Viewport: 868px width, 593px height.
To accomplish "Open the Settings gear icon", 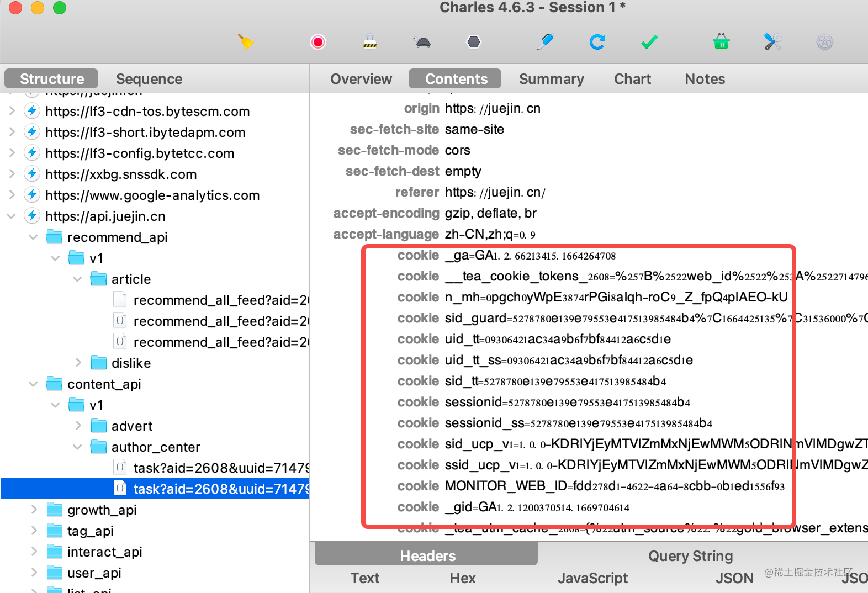I will click(825, 42).
